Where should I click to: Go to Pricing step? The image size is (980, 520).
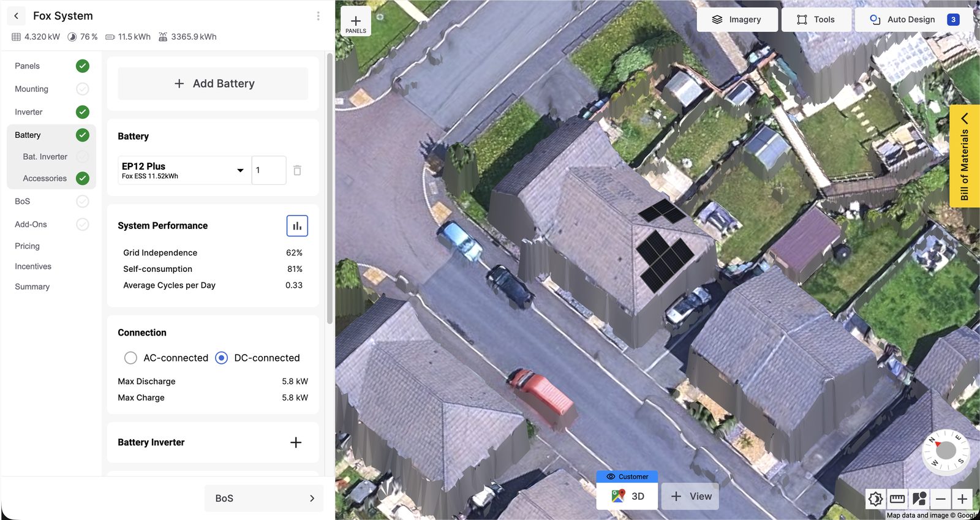[28, 246]
